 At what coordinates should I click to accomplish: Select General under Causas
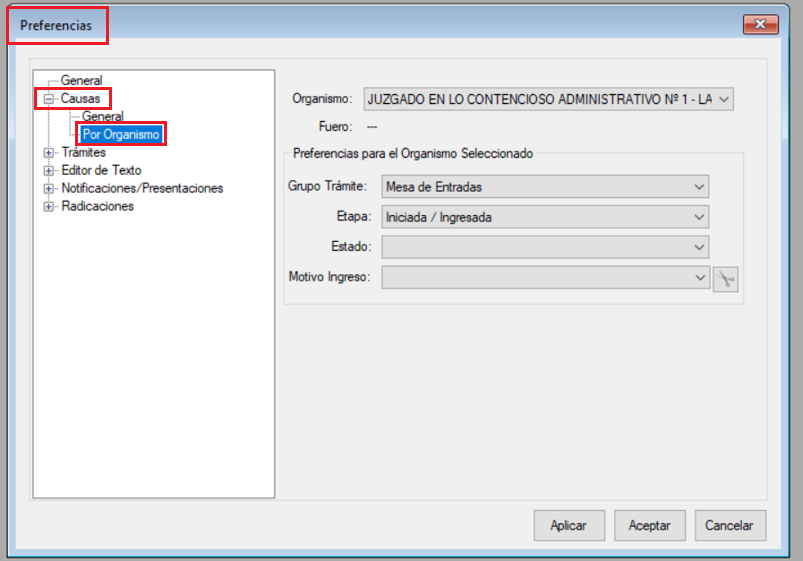tap(103, 117)
